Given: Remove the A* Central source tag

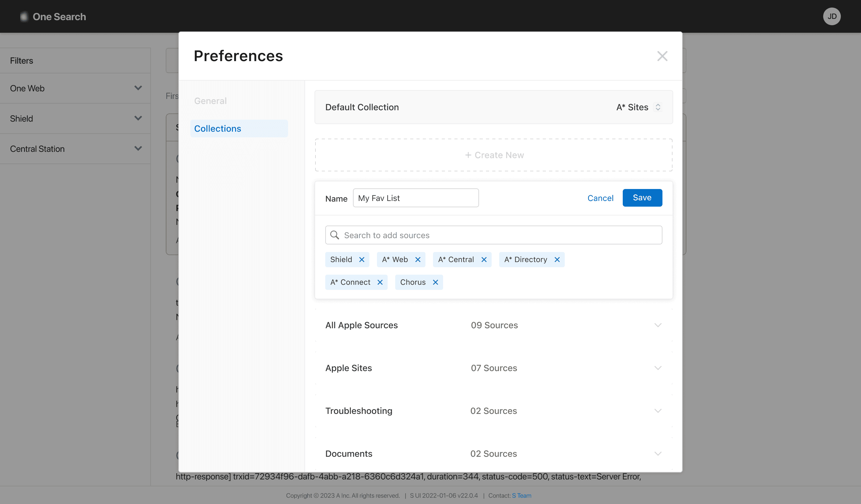Looking at the screenshot, I should [484, 260].
